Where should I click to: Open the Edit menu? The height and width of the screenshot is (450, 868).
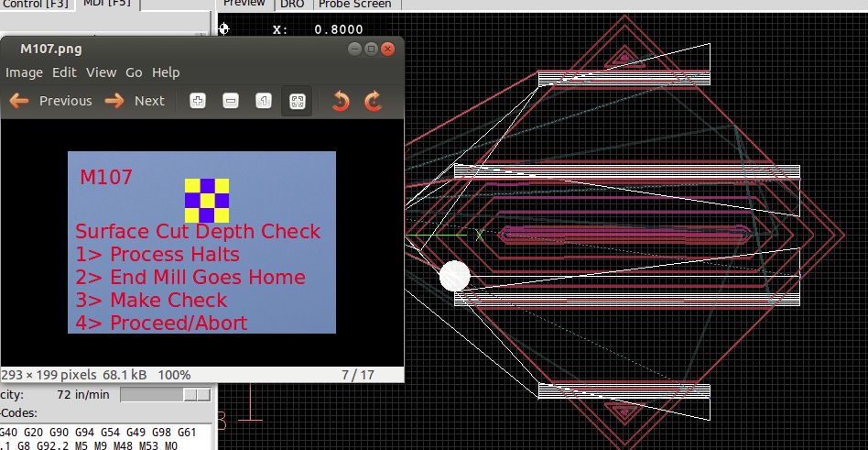pyautogui.click(x=64, y=72)
